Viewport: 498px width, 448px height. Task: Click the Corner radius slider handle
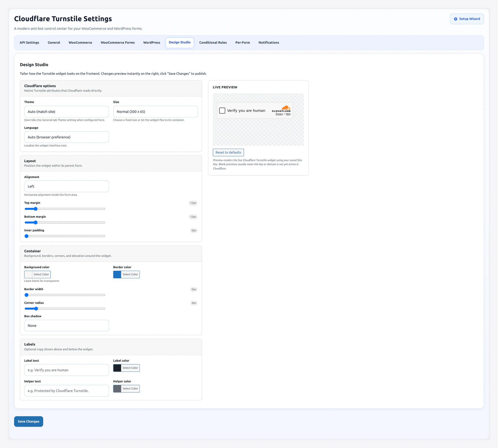(36, 309)
